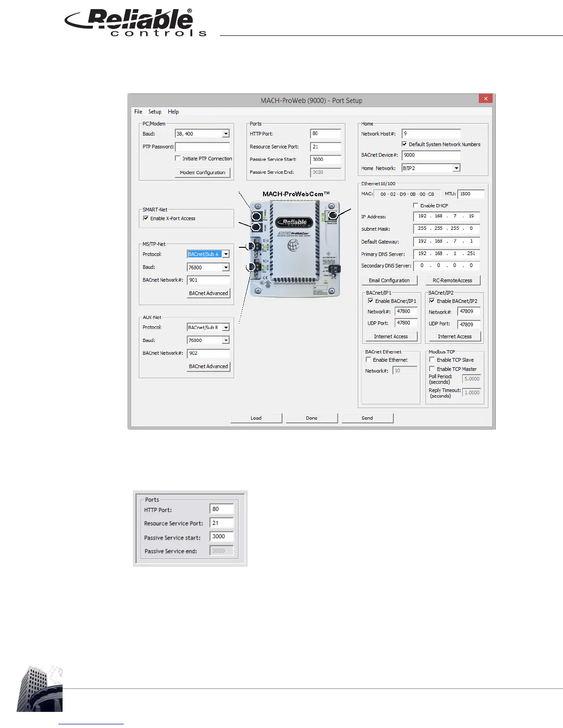Click the Primary DNS Server field
The width and height of the screenshot is (563, 728).
tap(447, 254)
